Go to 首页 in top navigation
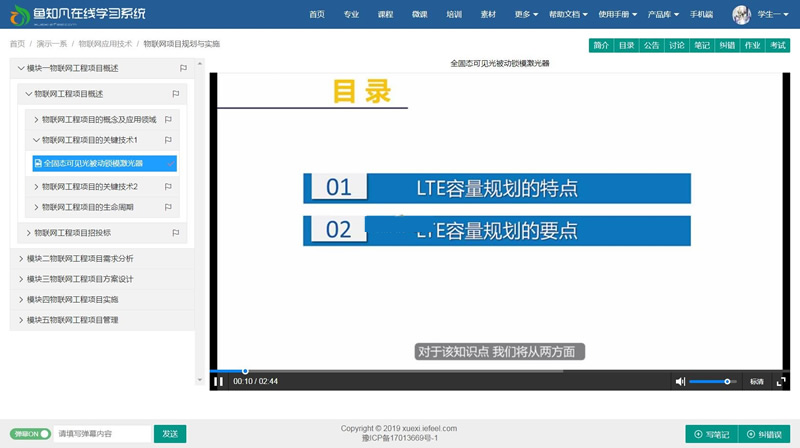 (317, 14)
